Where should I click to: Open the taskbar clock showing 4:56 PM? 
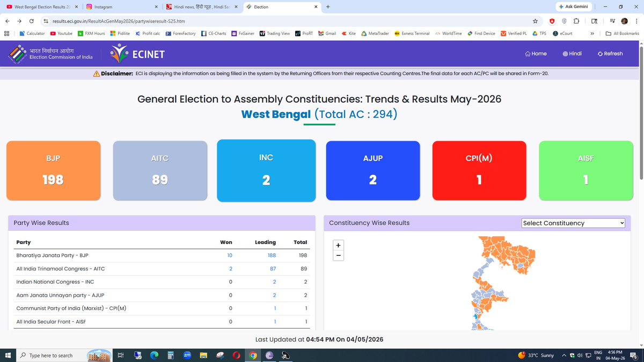[x=614, y=355]
